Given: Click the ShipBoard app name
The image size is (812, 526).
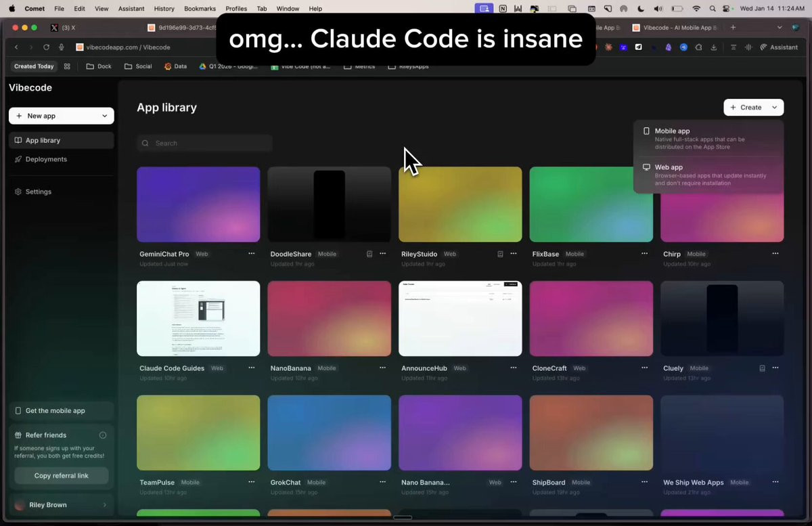Looking at the screenshot, I should [x=549, y=483].
